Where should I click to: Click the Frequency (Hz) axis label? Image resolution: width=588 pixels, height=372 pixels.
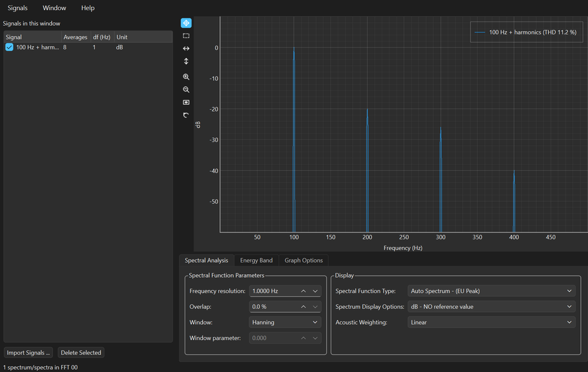403,248
